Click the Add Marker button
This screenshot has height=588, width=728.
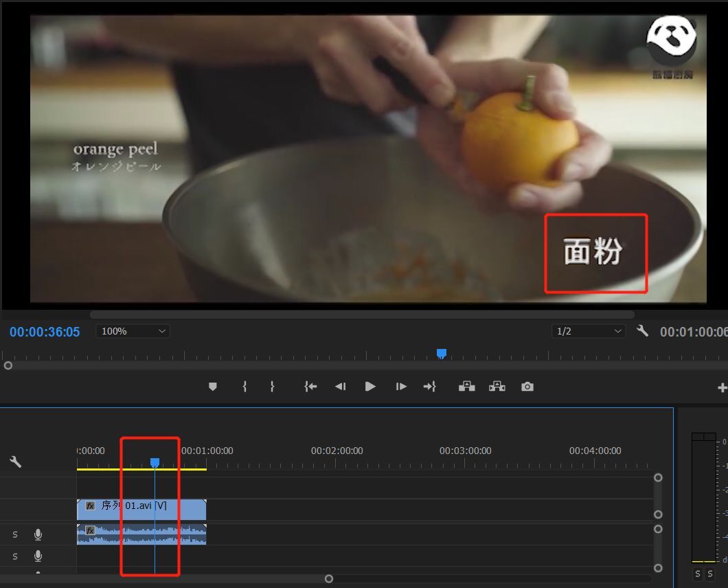click(x=213, y=387)
